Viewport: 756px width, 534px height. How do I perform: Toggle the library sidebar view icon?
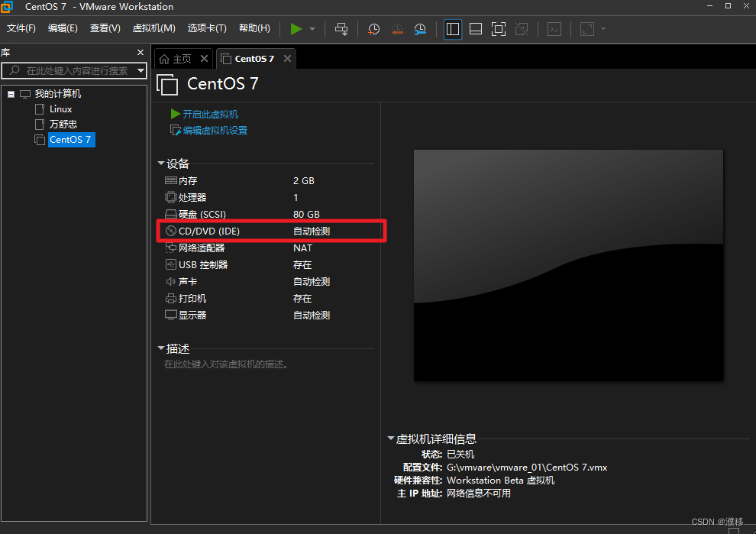(452, 29)
